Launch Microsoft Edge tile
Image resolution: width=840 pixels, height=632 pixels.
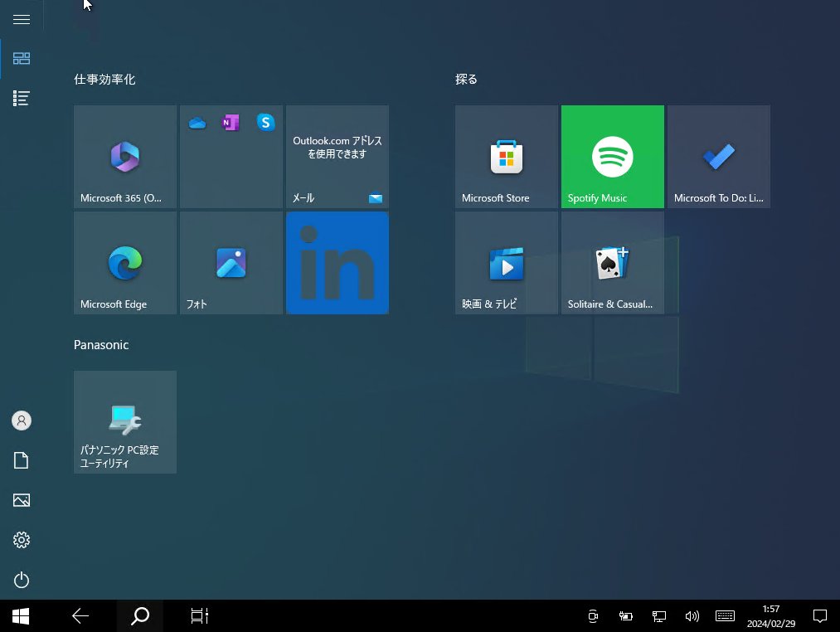tap(125, 263)
